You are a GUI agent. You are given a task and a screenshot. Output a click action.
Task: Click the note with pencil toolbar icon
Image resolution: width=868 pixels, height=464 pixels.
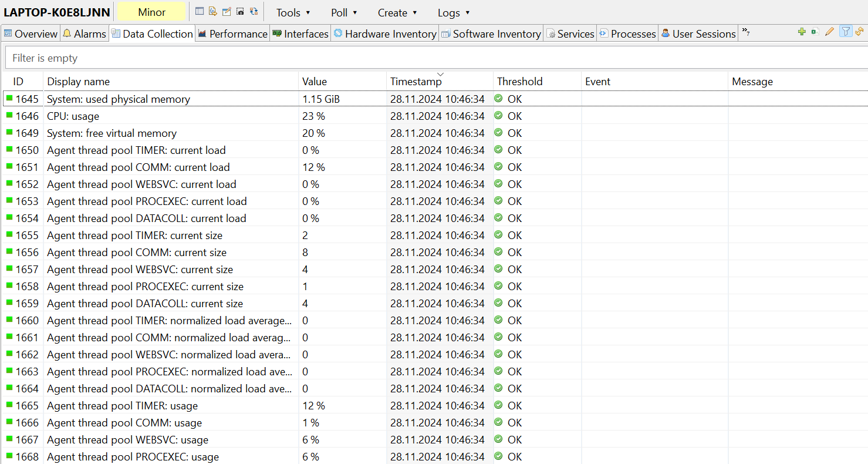(x=227, y=11)
